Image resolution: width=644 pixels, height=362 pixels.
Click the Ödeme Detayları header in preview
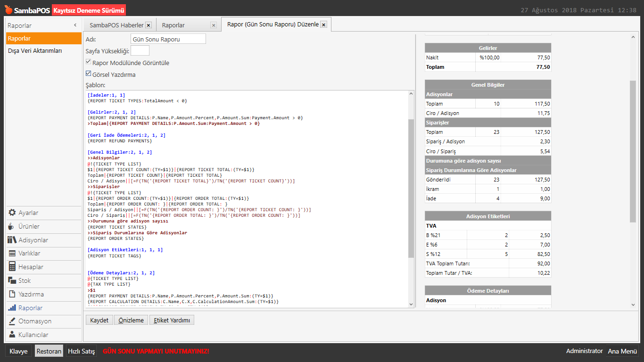pyautogui.click(x=488, y=291)
